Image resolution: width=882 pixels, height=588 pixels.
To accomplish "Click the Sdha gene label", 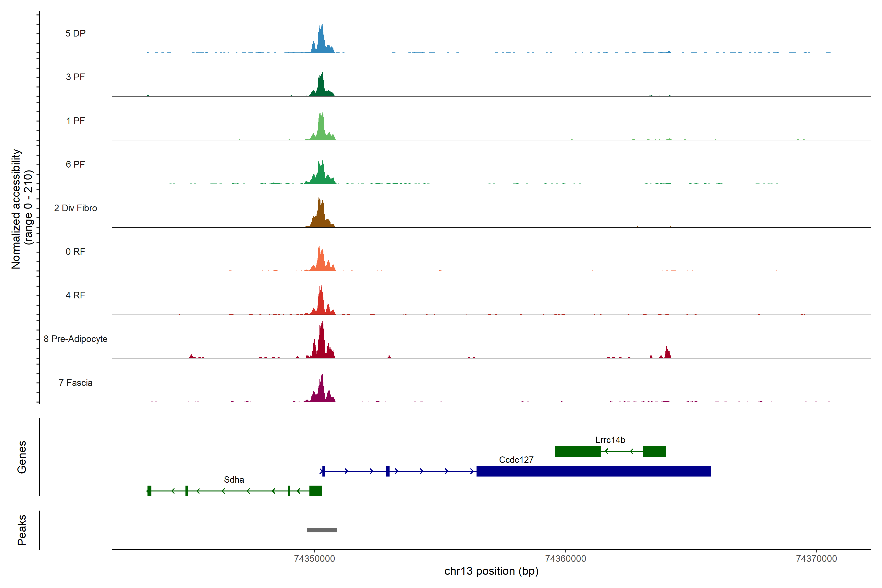I will click(x=234, y=480).
